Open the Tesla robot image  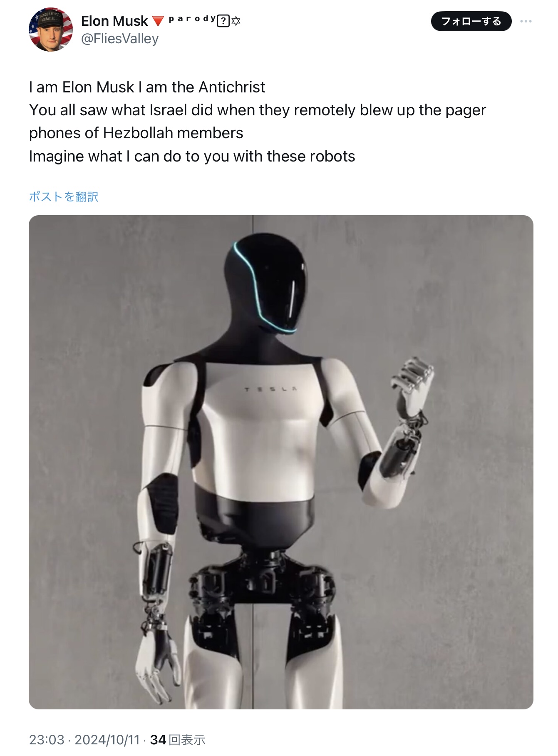pyautogui.click(x=281, y=462)
